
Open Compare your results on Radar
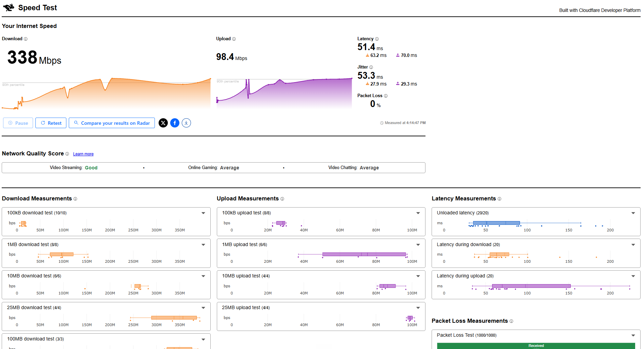coord(112,123)
